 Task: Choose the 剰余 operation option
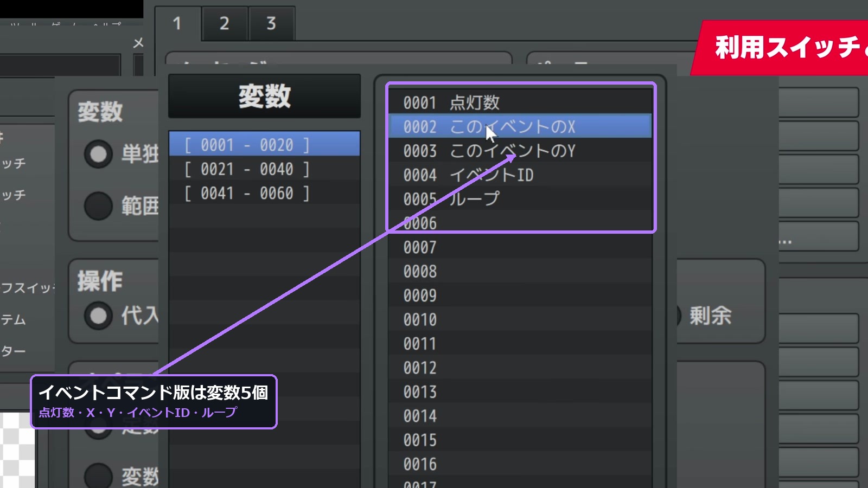[x=710, y=316]
